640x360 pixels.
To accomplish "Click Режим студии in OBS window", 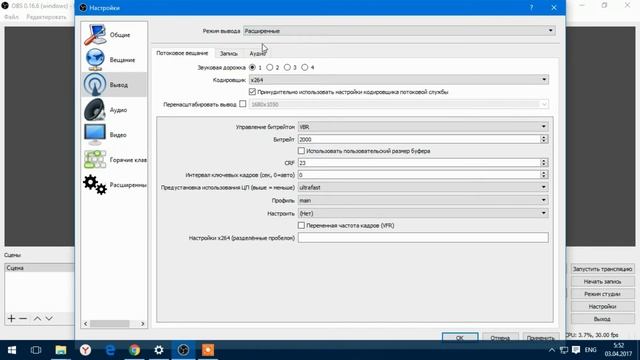I will [x=602, y=294].
